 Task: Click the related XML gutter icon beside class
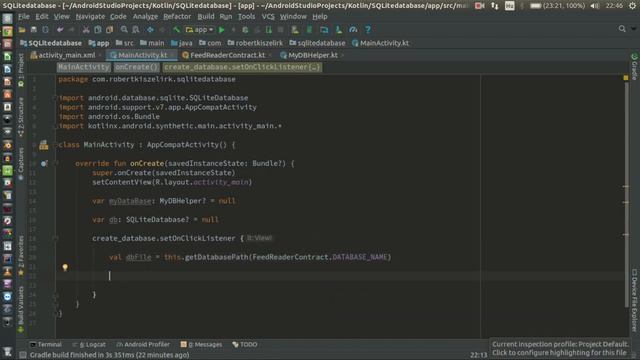click(x=44, y=145)
